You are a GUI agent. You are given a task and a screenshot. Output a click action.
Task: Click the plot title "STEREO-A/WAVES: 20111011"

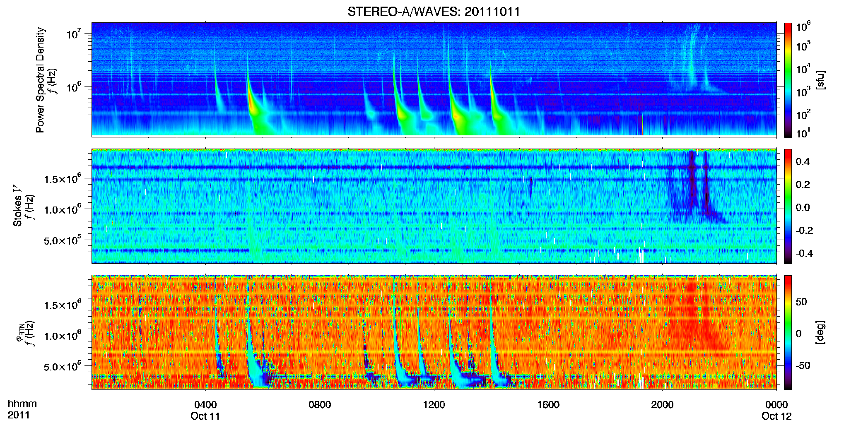tap(434, 12)
